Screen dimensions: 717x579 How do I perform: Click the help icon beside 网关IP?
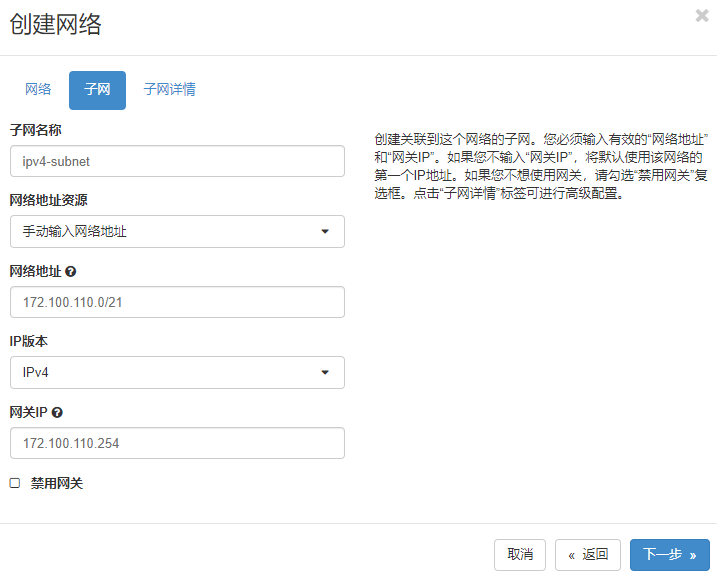coord(57,412)
